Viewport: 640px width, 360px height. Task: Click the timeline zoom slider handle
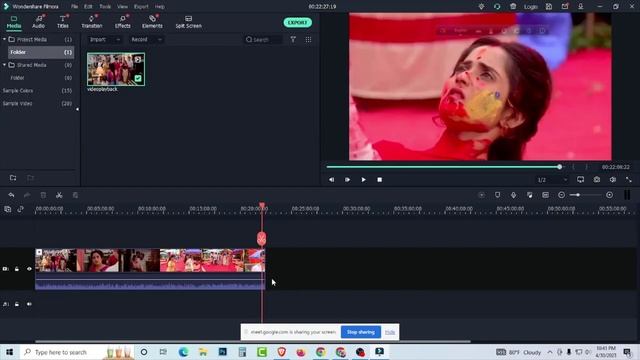pos(578,195)
